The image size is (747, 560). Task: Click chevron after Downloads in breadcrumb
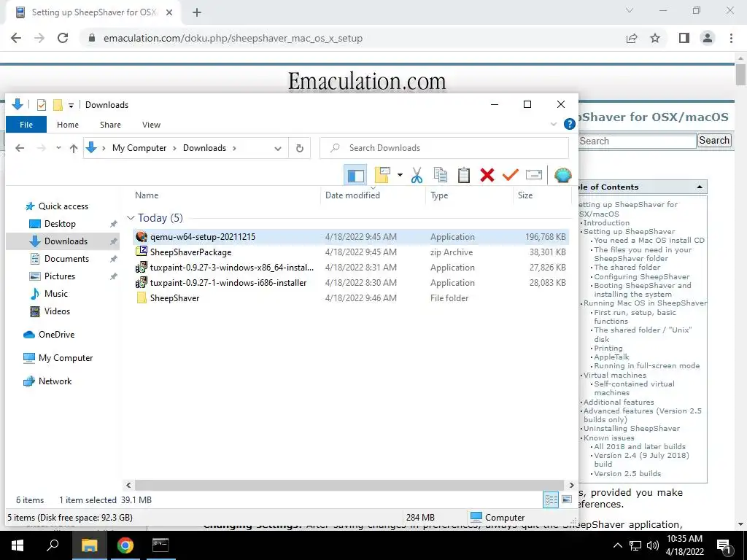(234, 148)
